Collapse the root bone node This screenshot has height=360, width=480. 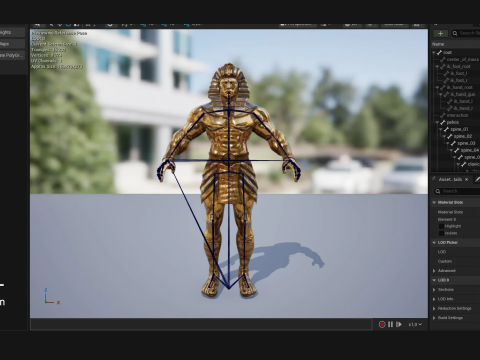click(434, 52)
